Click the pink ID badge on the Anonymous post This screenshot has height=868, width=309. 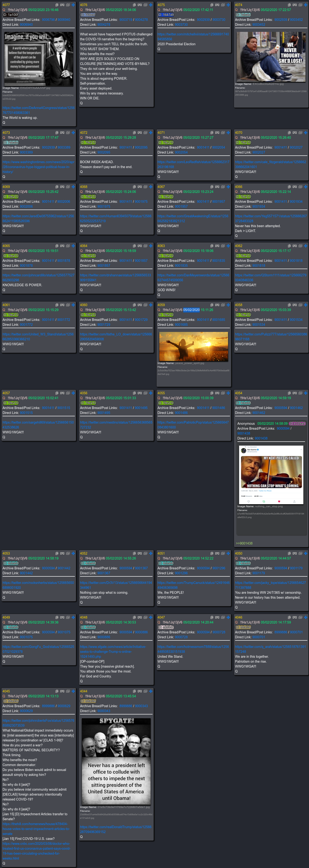[297, 424]
